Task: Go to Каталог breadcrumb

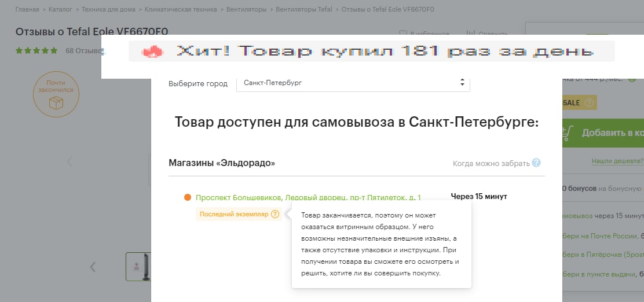Action: [x=60, y=9]
